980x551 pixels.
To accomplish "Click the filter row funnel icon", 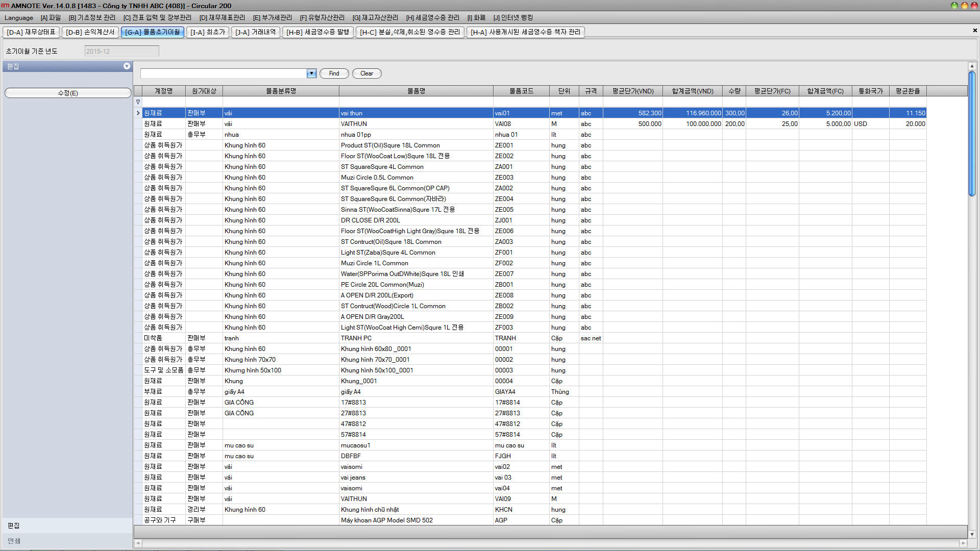I will (x=138, y=102).
